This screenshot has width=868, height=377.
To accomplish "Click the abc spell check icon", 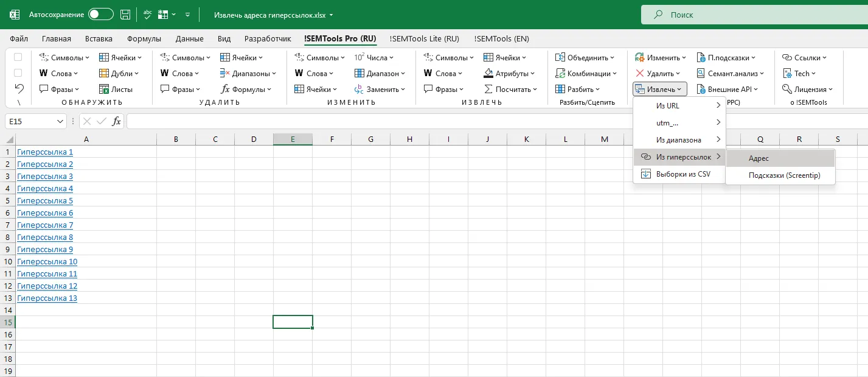I will [147, 14].
